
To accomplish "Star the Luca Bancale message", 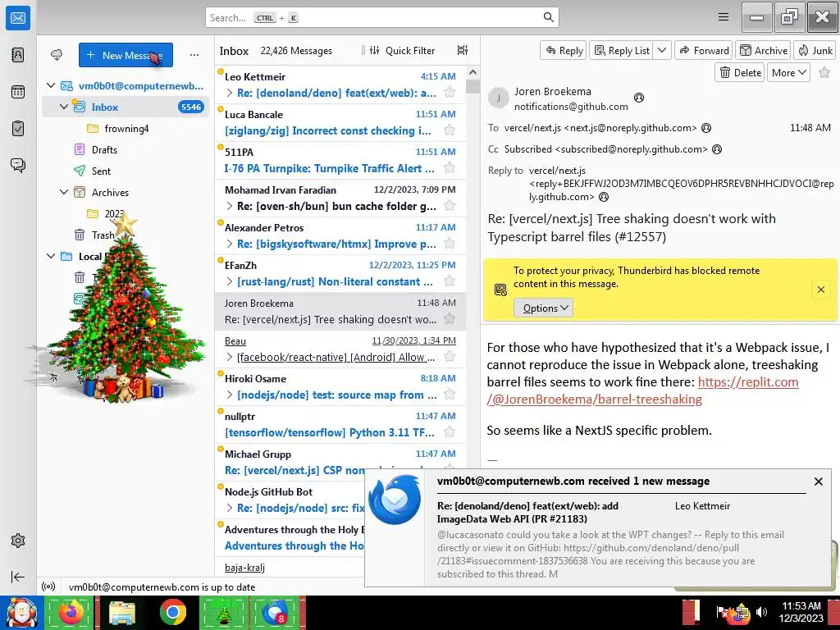I will pos(450,130).
